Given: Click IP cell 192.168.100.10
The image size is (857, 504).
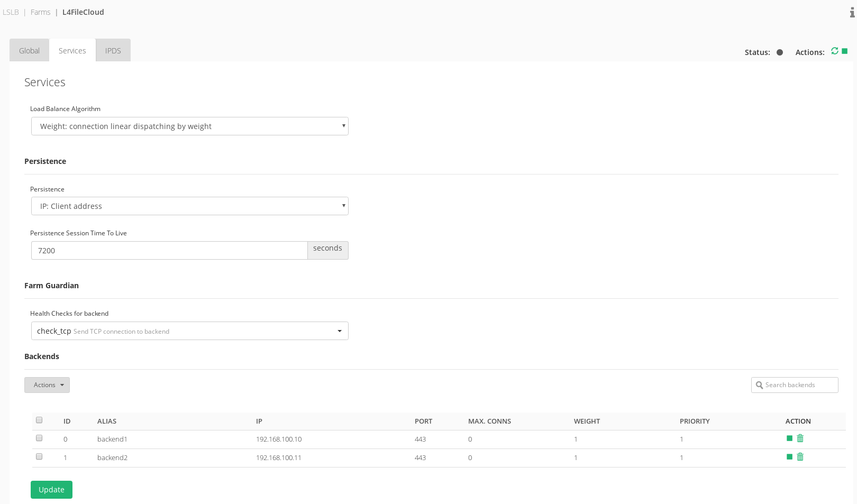Looking at the screenshot, I should pyautogui.click(x=279, y=439).
